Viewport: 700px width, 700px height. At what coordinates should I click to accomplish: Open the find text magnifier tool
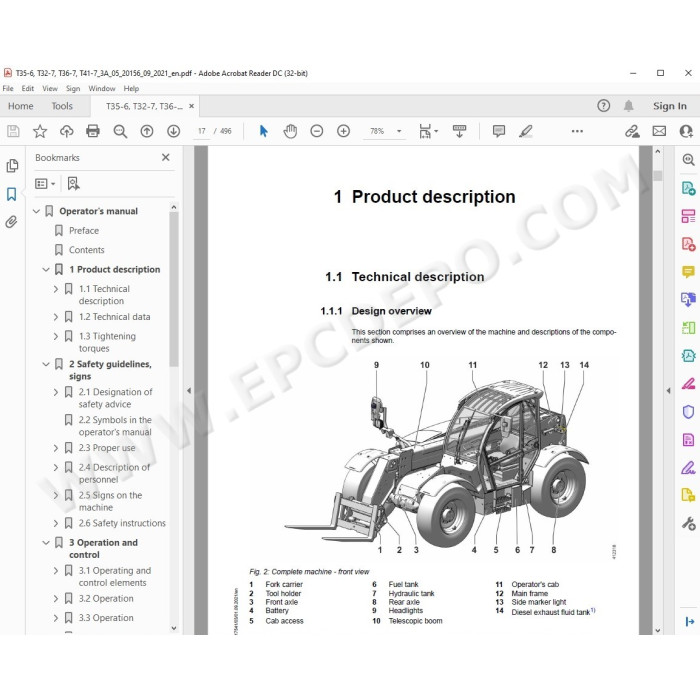[x=120, y=131]
